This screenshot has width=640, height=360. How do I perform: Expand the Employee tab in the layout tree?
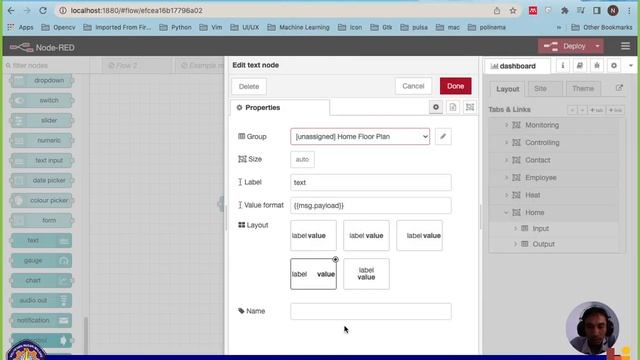[507, 178]
